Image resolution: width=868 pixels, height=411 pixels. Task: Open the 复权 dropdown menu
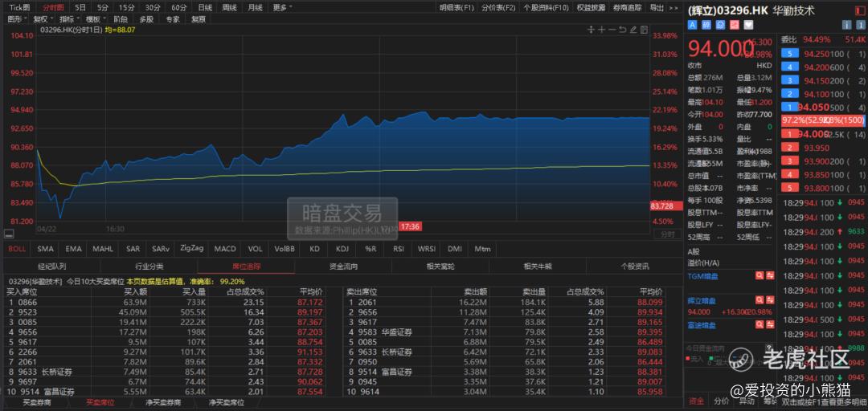pos(42,18)
